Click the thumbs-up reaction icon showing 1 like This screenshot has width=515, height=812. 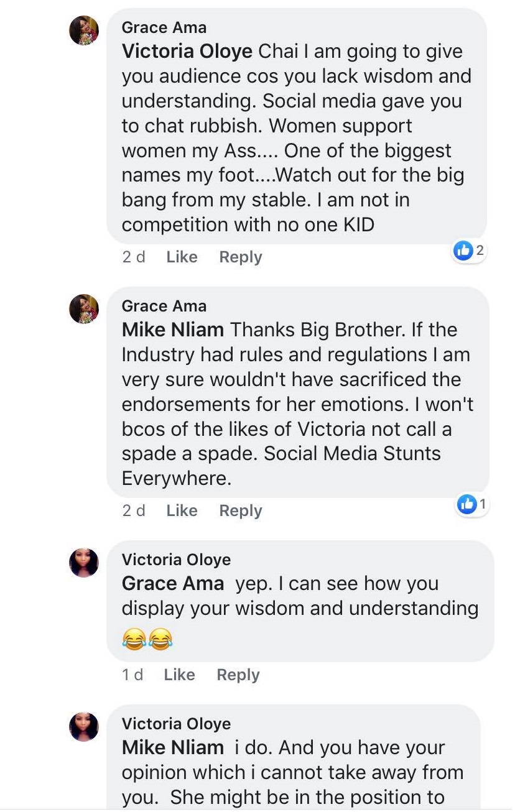point(466,504)
